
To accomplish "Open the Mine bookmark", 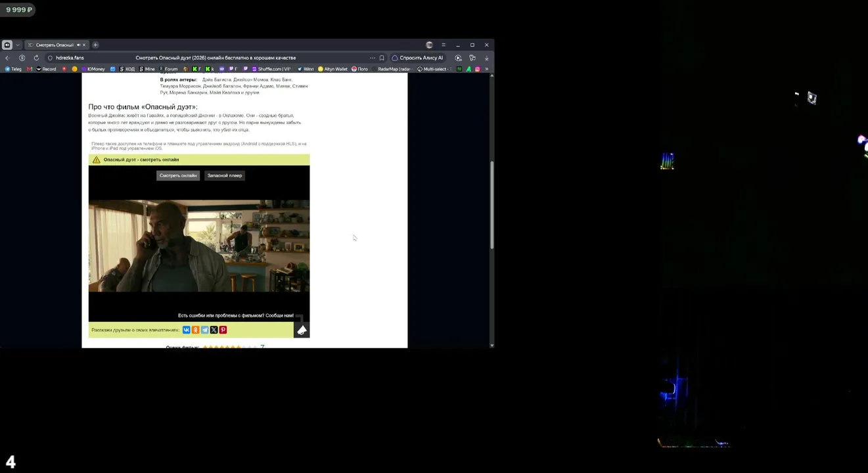I will [147, 69].
